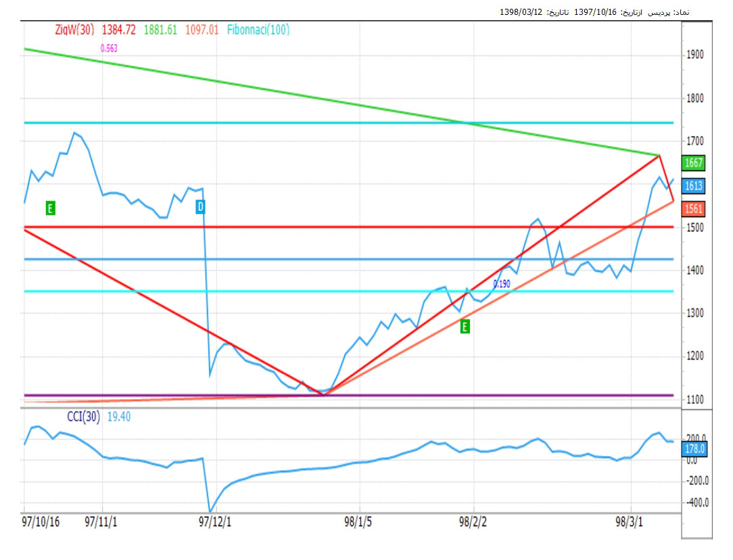Click the CCI(30) indicator label
Viewport: 733px width, 560px height.
pos(83,417)
